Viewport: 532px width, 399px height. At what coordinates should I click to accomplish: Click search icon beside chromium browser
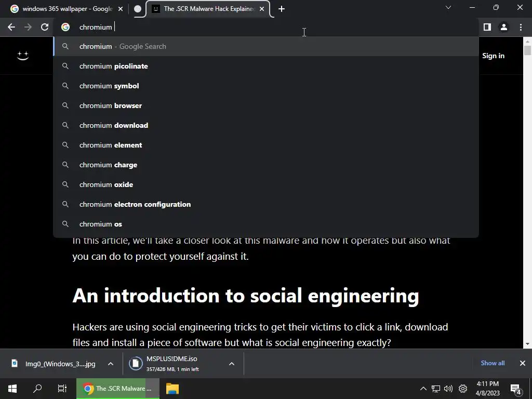(65, 105)
